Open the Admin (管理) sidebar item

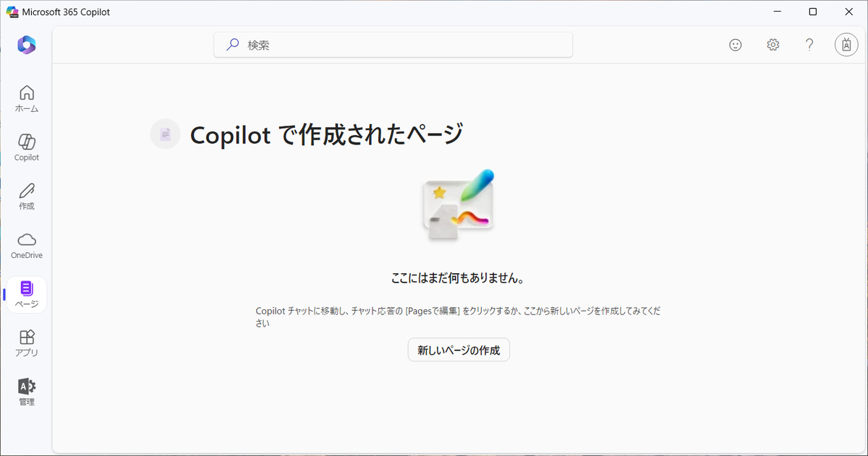[27, 392]
